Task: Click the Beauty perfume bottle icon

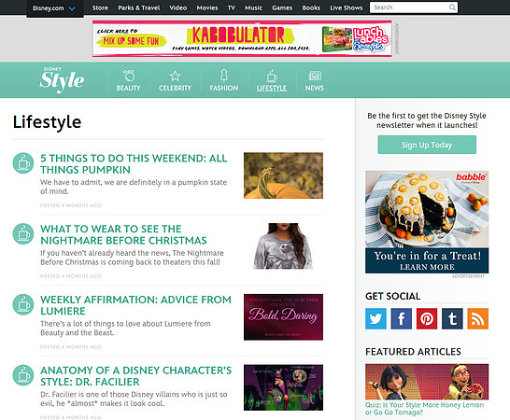Action: [129, 75]
